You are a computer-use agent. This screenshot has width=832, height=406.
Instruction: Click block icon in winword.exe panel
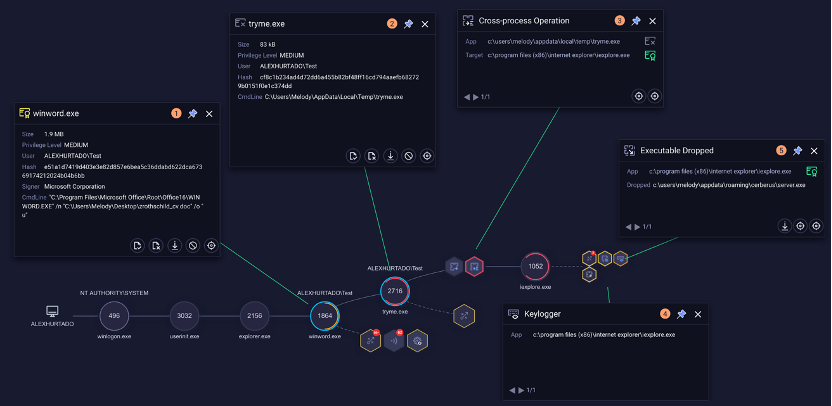(193, 245)
